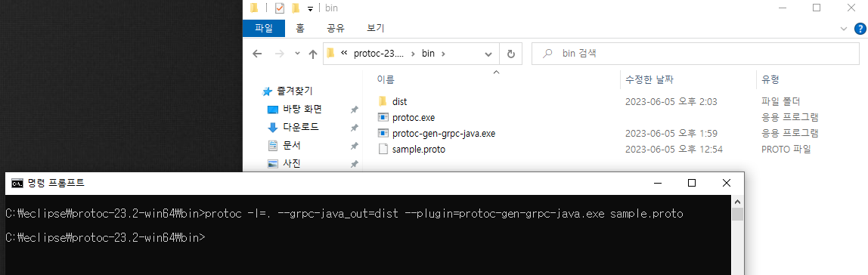Click the 2023-06-05 오후 2:03 date cell
Viewport: 868px width, 275px height.
point(671,102)
